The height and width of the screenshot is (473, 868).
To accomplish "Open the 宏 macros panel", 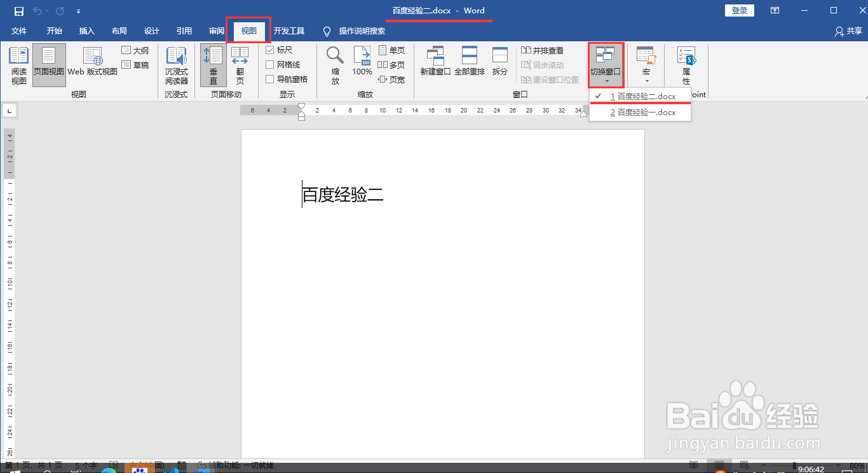I will pyautogui.click(x=646, y=64).
